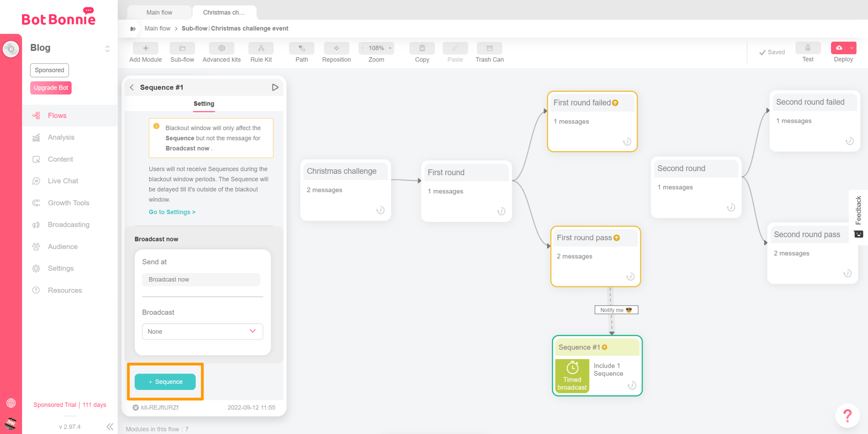Increase zoom with the plus stepper
Viewport: 868px width, 434px height.
click(390, 48)
